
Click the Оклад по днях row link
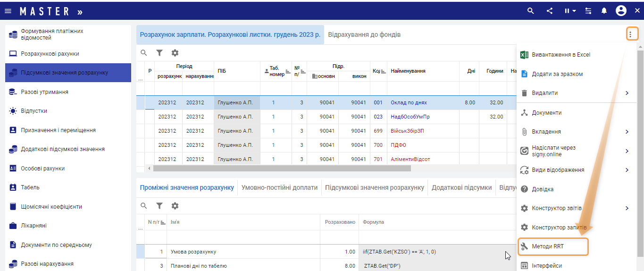(x=409, y=102)
